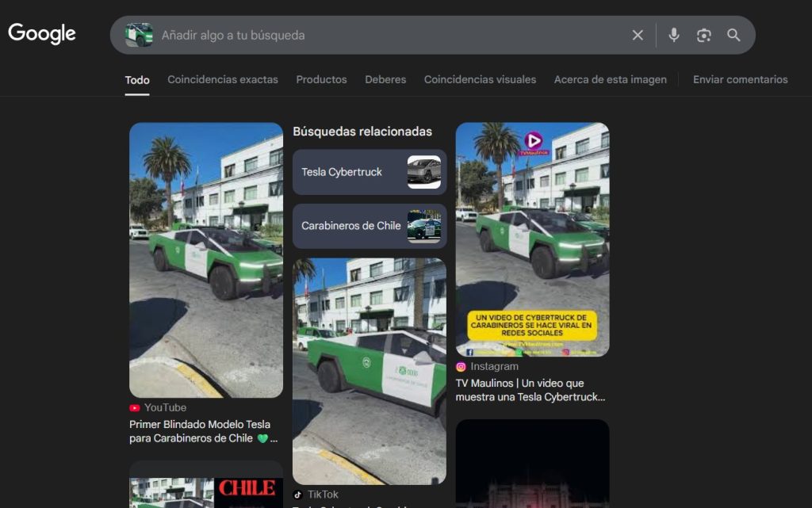Viewport: 812px width, 508px height.
Task: Go to the Productos tab
Action: 322,80
